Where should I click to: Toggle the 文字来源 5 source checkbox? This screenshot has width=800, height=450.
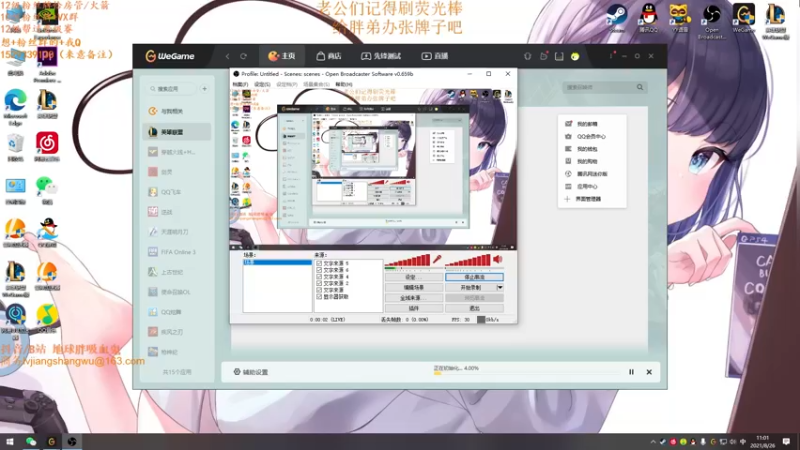pos(319,263)
